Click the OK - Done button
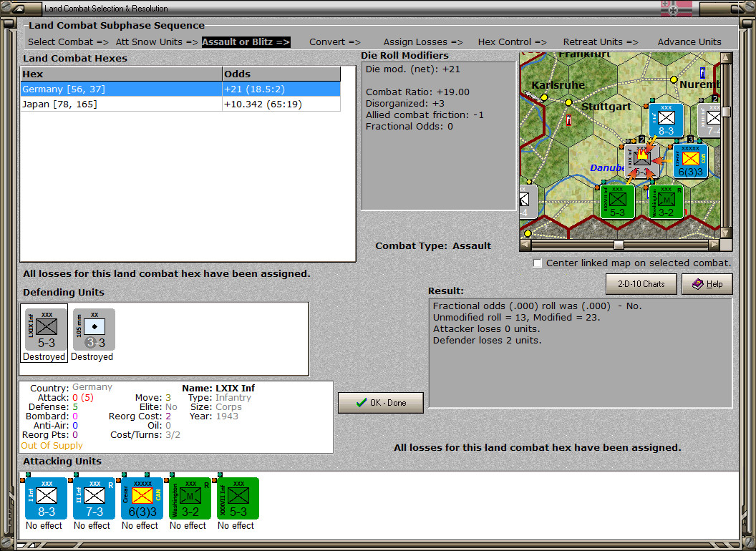Viewport: 756px width, 551px height. tap(381, 403)
